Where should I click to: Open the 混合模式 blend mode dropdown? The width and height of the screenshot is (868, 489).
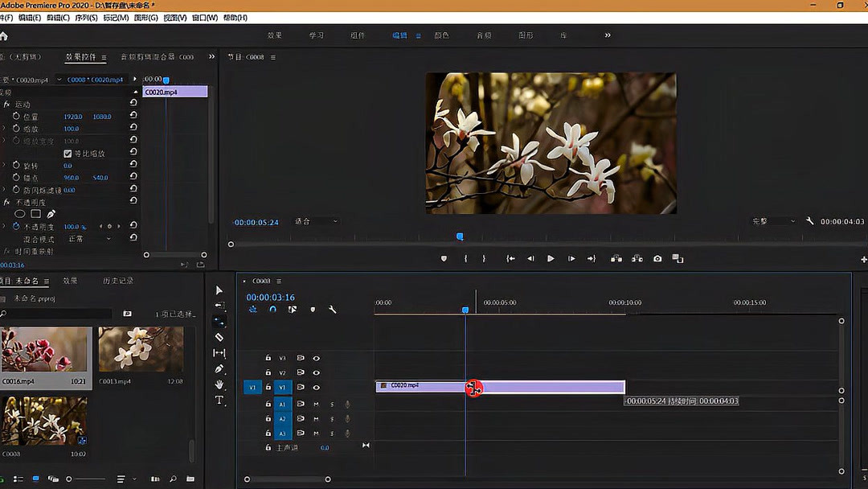(x=89, y=239)
